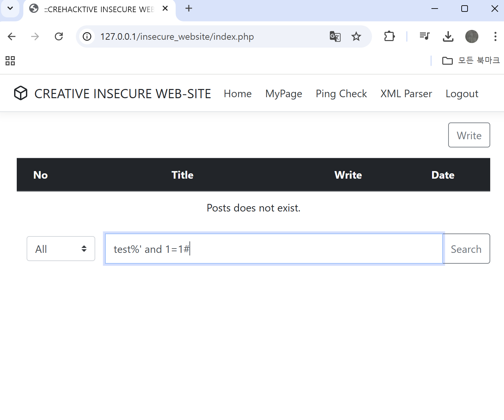Viewport: 504px width, 420px height.
Task: View site information icon in address bar
Action: point(87,36)
